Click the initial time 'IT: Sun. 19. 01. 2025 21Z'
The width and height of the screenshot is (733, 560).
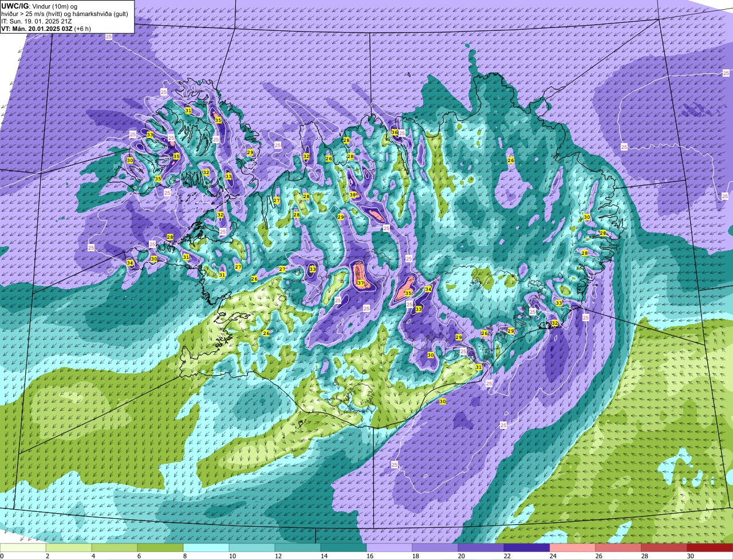tap(37, 21)
